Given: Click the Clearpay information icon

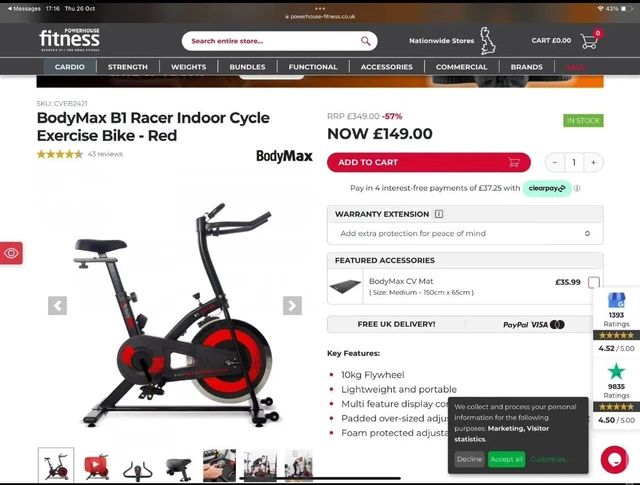Looking at the screenshot, I should (577, 188).
